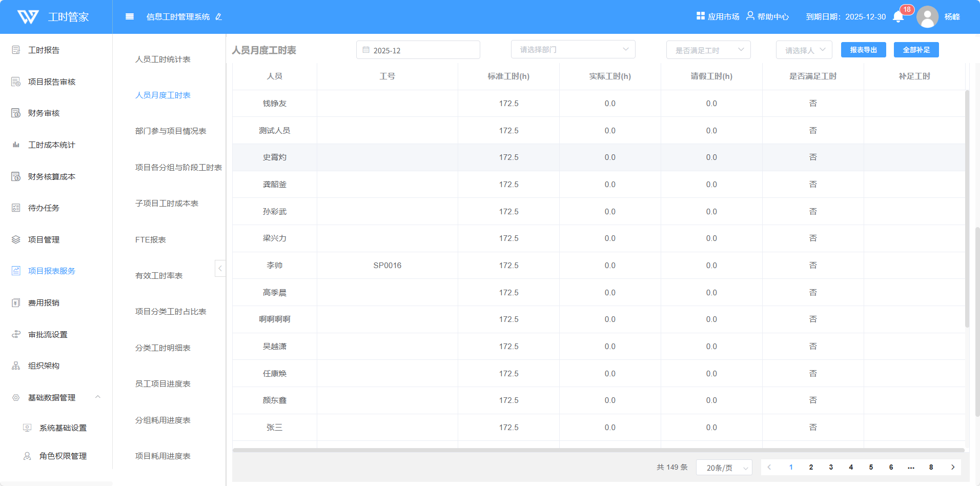Click the 2025-12 month picker field
This screenshot has height=486, width=980.
[418, 50]
